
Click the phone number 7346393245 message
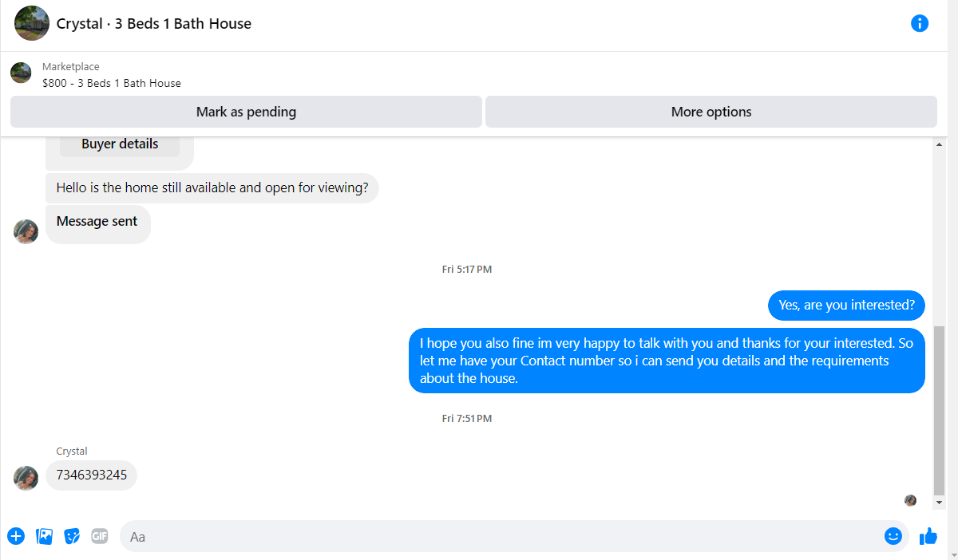91,475
